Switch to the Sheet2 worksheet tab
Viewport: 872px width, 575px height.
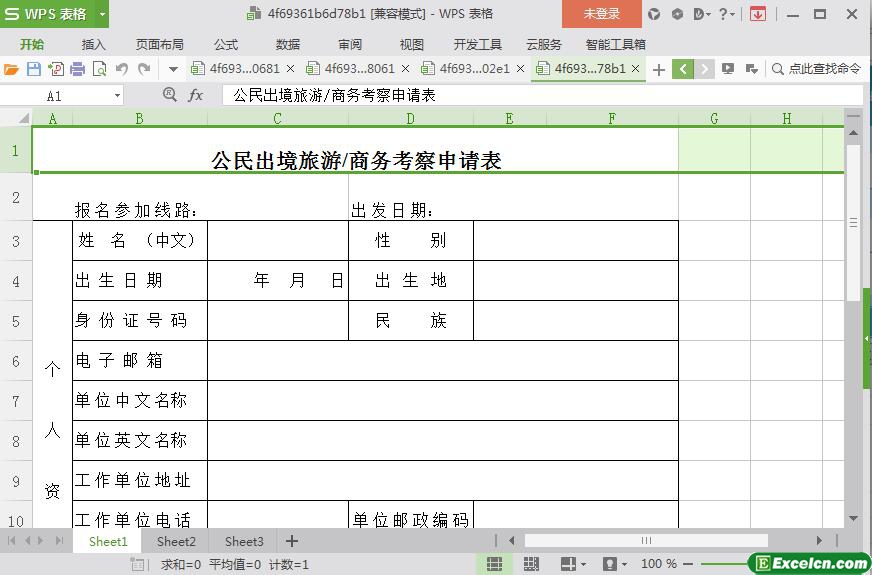click(176, 541)
